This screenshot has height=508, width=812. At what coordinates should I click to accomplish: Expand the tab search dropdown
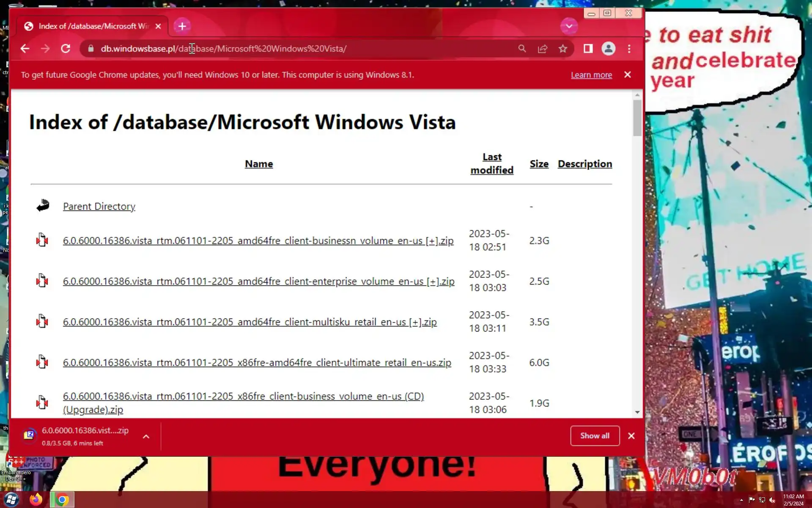click(x=569, y=26)
